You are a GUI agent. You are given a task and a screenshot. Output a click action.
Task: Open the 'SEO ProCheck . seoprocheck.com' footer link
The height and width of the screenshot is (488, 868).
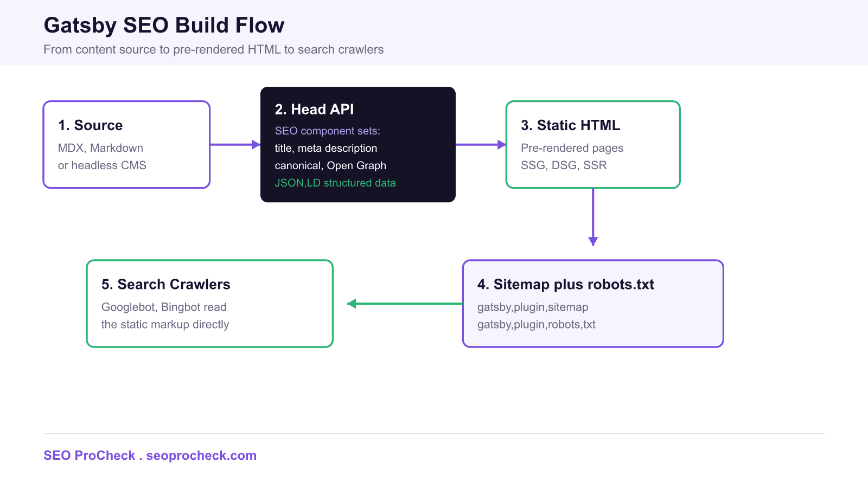coord(150,455)
